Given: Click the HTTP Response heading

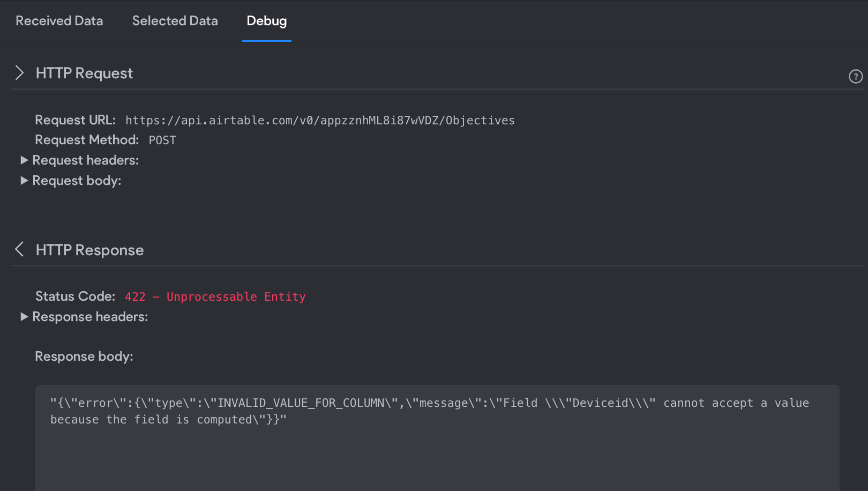Looking at the screenshot, I should tap(90, 250).
